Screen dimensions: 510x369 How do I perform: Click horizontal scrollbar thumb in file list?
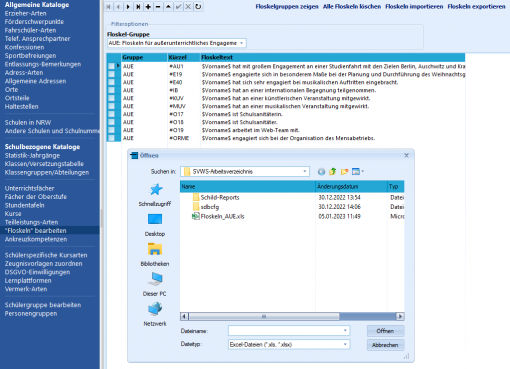point(264,316)
